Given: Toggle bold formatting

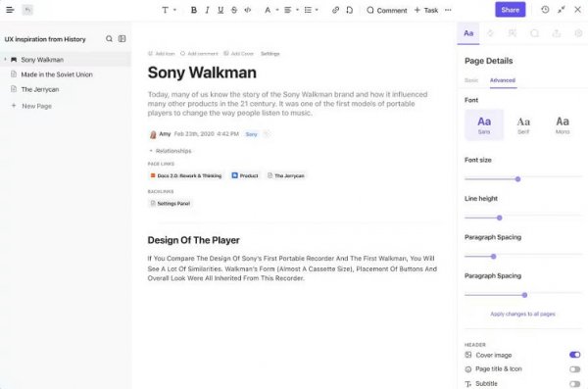Looking at the screenshot, I should click(x=193, y=10).
